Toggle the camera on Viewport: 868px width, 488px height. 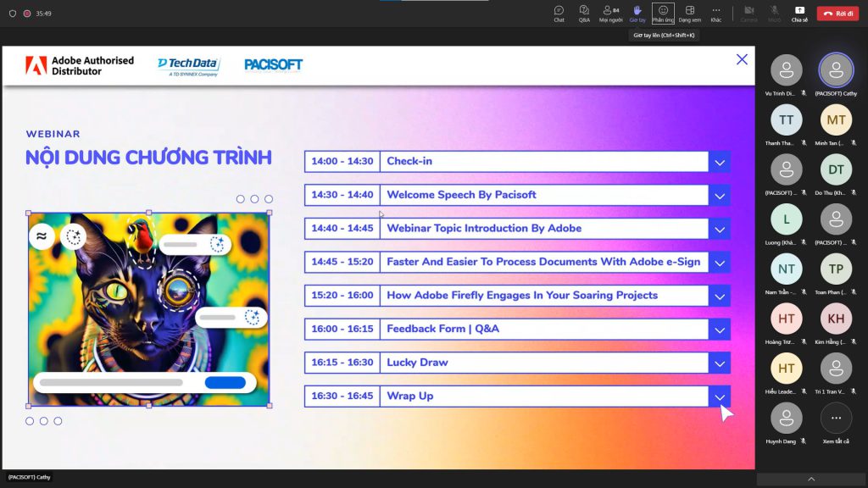[749, 14]
